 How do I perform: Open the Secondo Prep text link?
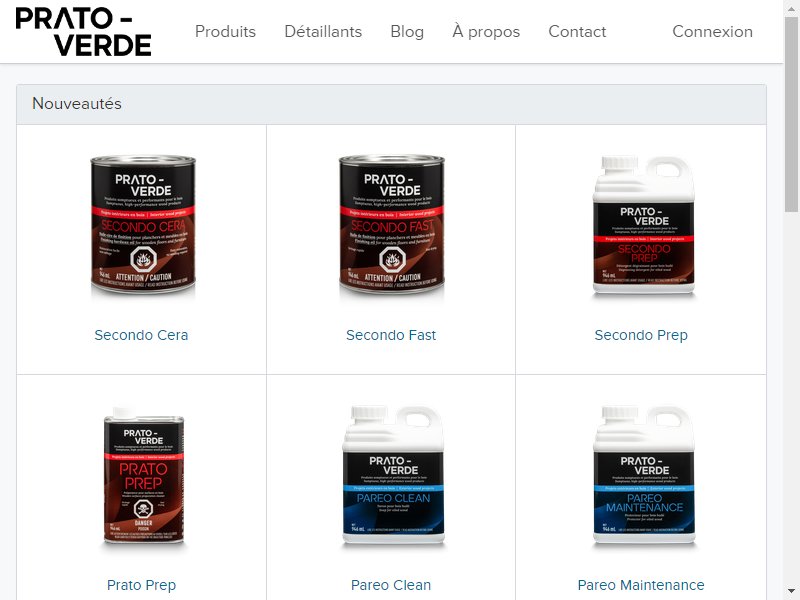click(641, 335)
